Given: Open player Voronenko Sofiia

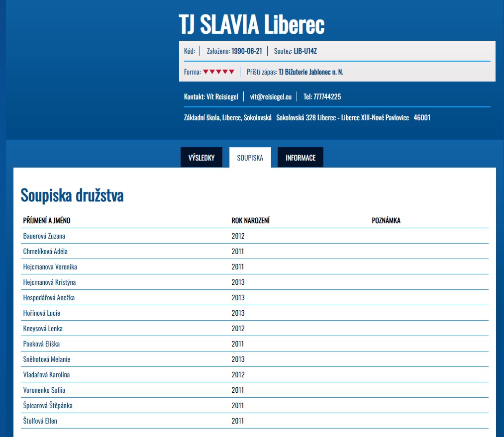Looking at the screenshot, I should (44, 390).
